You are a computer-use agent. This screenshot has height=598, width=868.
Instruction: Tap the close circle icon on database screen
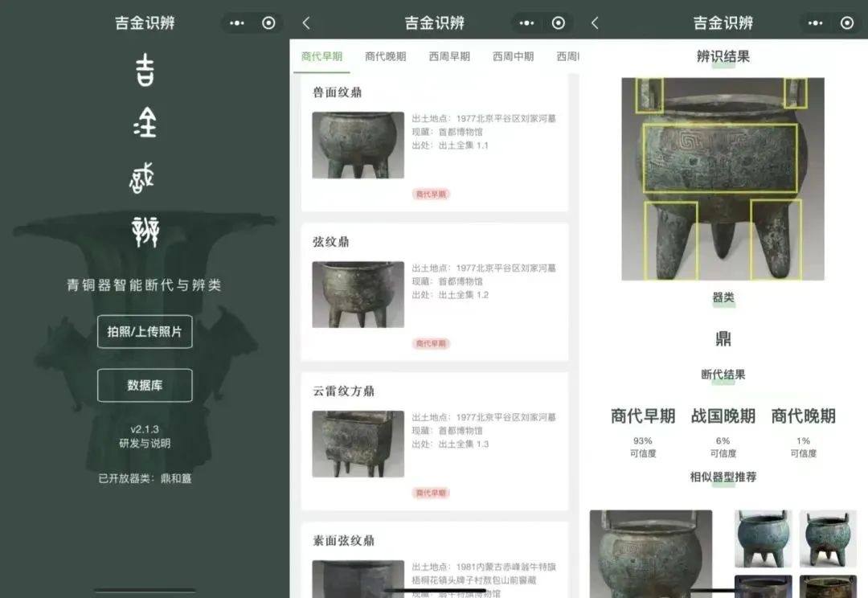coord(559,23)
